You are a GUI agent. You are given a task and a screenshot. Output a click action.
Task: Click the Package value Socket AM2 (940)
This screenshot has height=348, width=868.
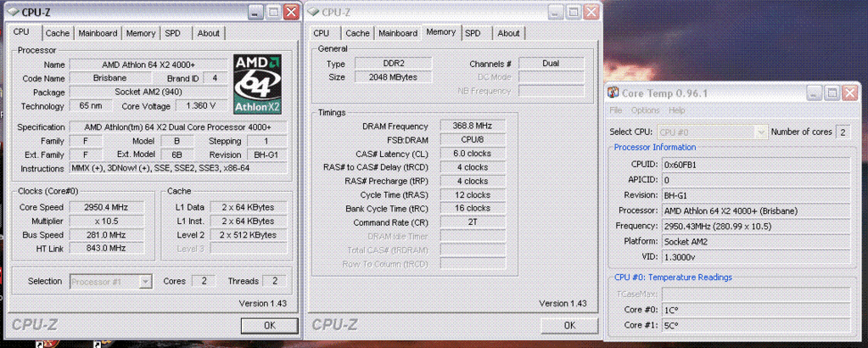point(148,92)
